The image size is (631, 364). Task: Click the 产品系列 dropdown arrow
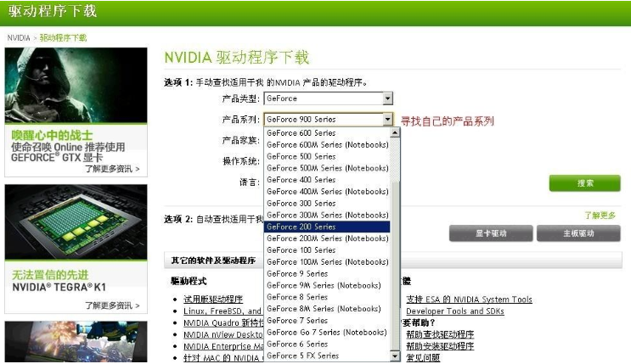(387, 120)
